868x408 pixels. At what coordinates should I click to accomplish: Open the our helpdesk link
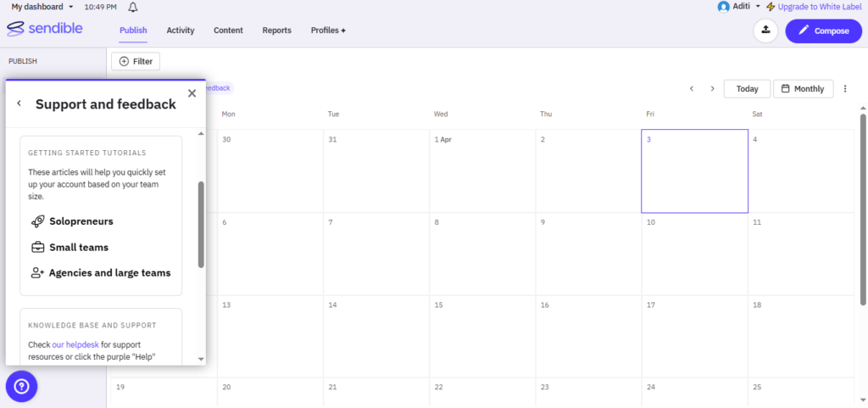click(x=75, y=345)
